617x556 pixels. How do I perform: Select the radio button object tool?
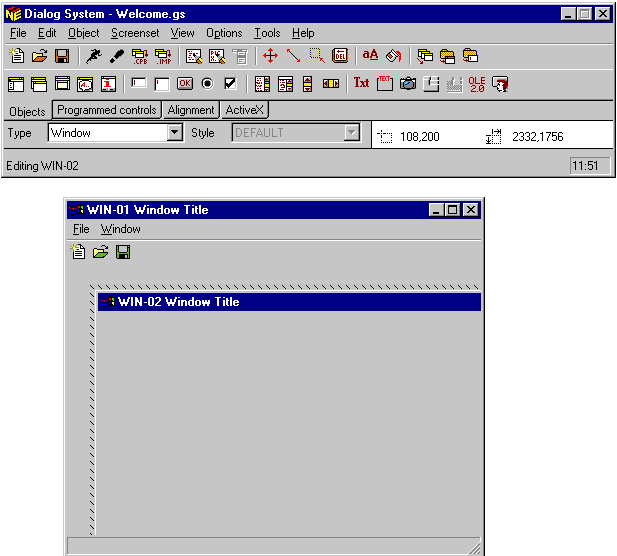[207, 83]
